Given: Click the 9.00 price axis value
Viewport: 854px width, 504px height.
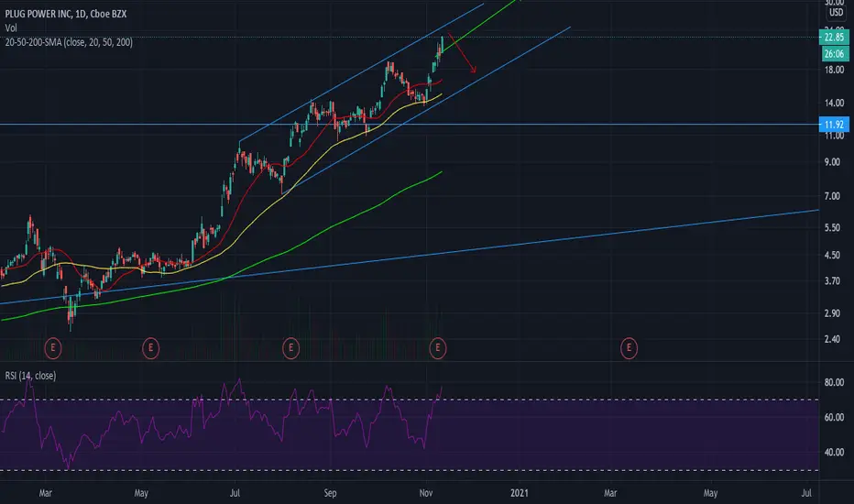Looking at the screenshot, I should [832, 162].
